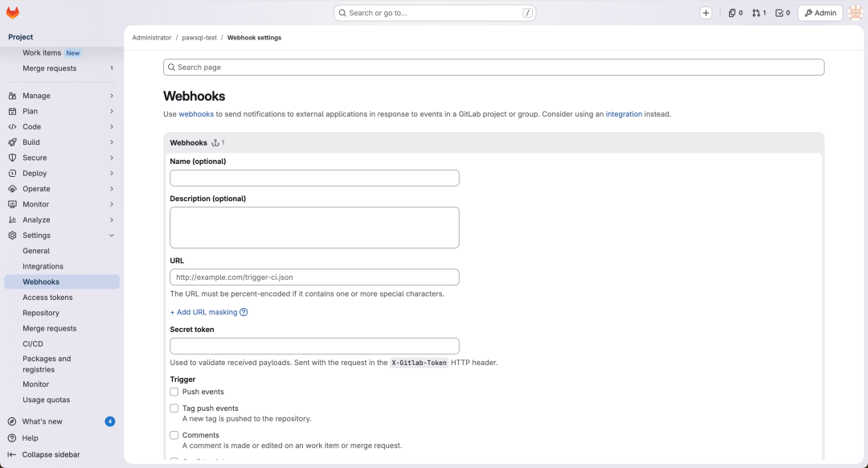Click the GitLab fox logo
This screenshot has width=868, height=468.
(13, 12)
